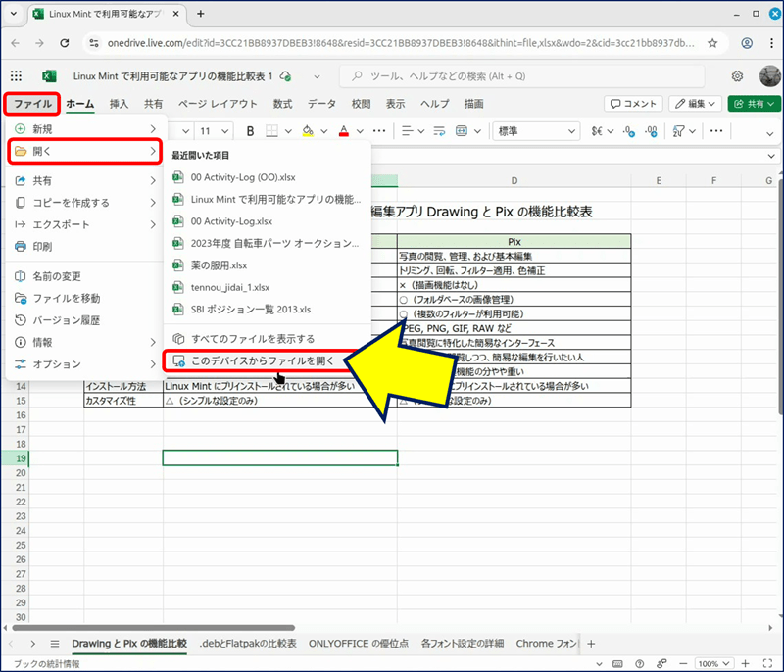Open the user profile avatar
This screenshot has width=784, height=672.
[x=769, y=76]
